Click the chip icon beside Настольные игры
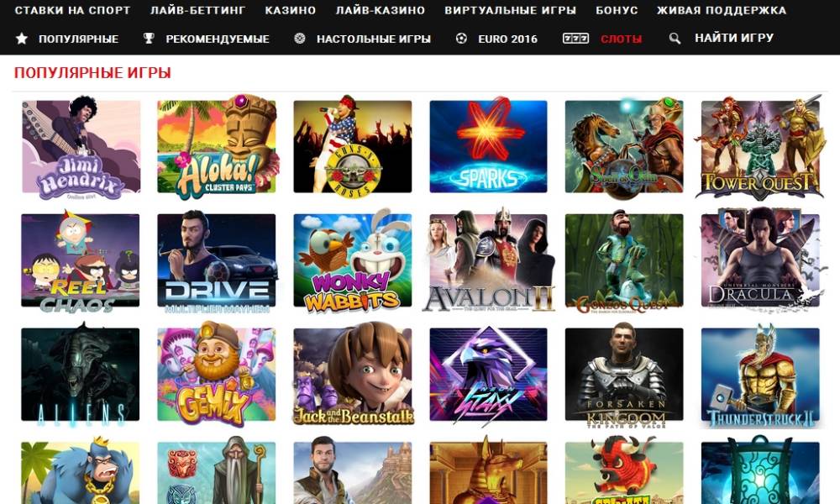 300,39
